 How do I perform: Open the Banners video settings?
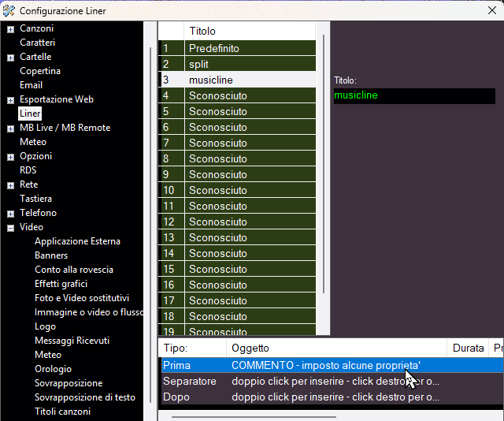tap(51, 255)
